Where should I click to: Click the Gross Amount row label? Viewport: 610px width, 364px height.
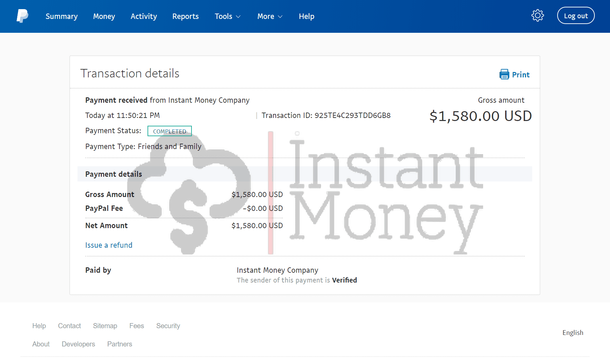coord(110,195)
